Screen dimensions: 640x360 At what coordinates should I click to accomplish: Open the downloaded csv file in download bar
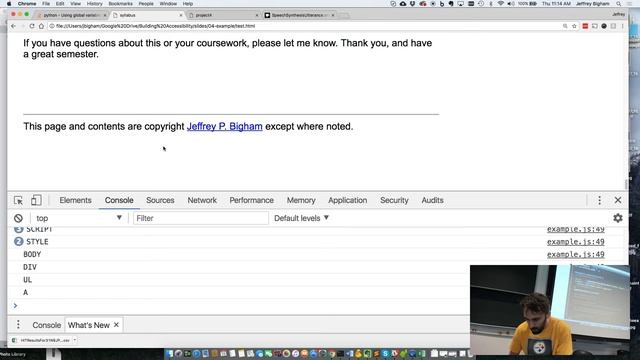pos(42,340)
